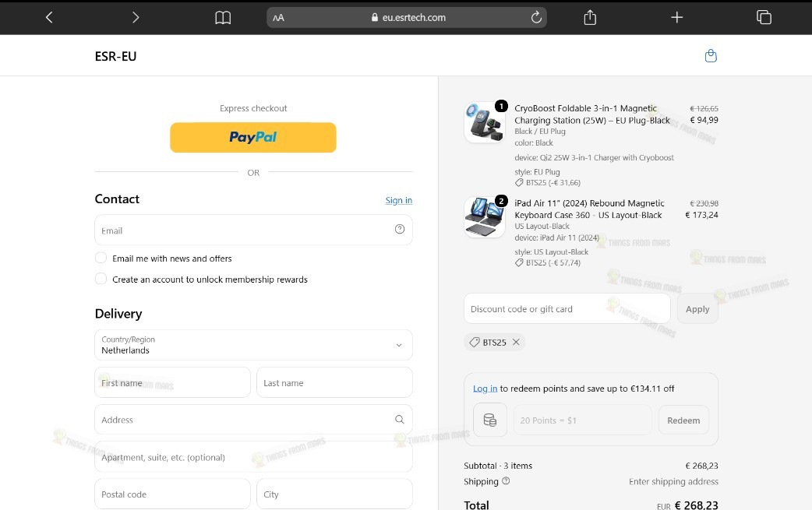The height and width of the screenshot is (510, 812).
Task: Click the eu.esrtech.com address bar
Action: tap(407, 18)
